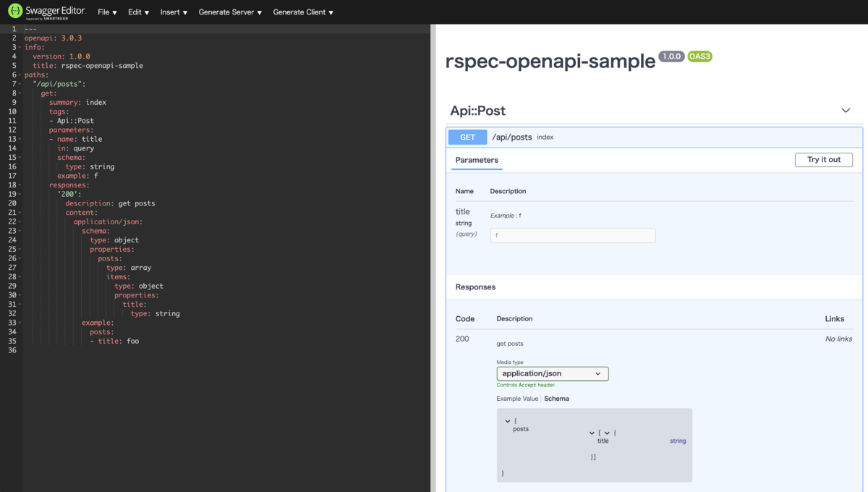868x492 pixels.
Task: Open the Generate Client menu
Action: point(304,12)
